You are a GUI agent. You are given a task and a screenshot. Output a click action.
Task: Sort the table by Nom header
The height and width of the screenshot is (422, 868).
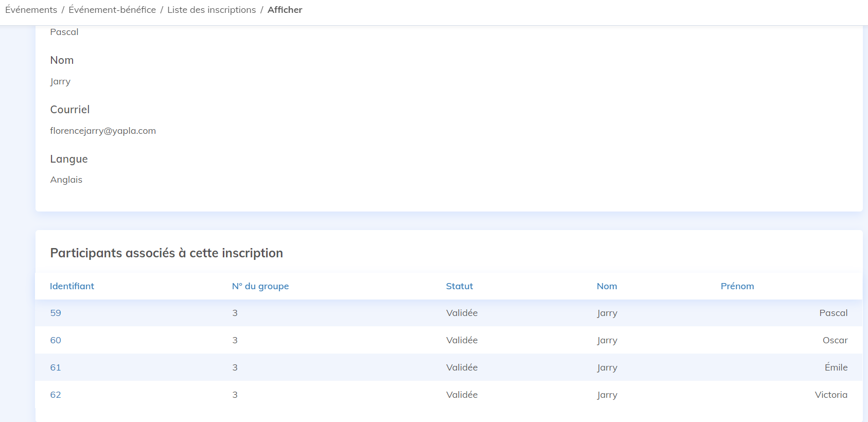(607, 286)
